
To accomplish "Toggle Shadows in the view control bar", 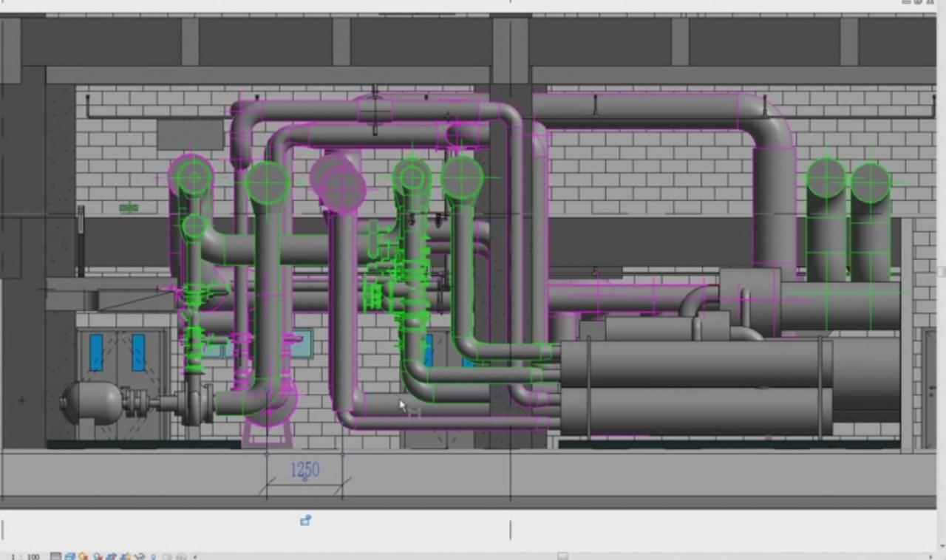I will pyautogui.click(x=98, y=556).
